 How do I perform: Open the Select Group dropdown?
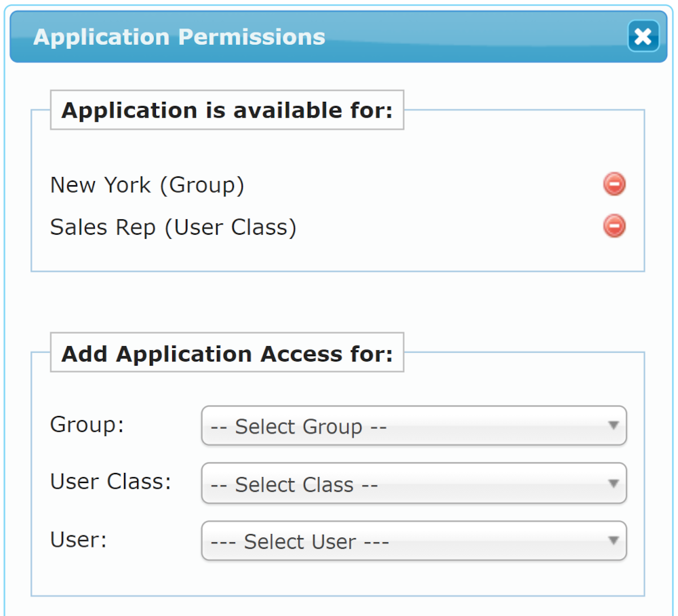point(414,425)
